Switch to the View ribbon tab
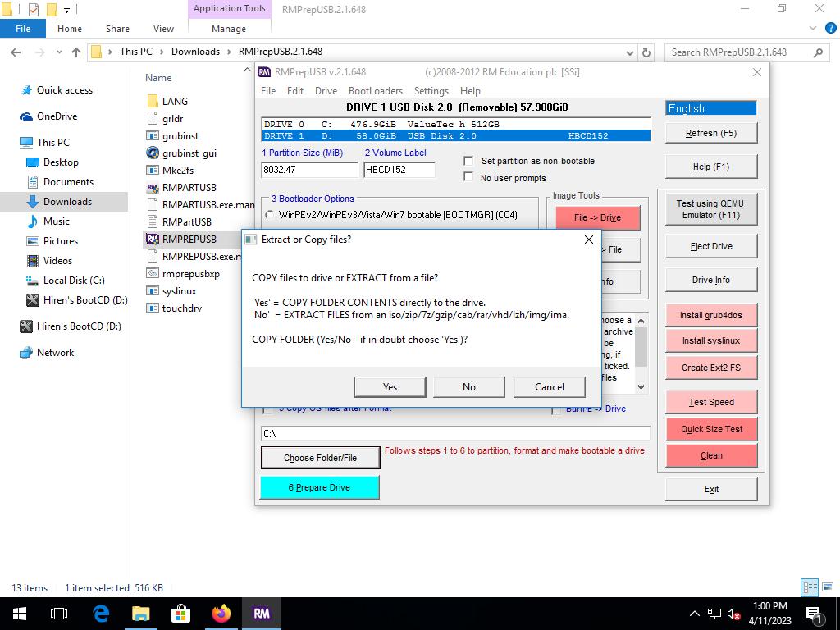Screen dimensions: 840x630 pyautogui.click(x=163, y=29)
